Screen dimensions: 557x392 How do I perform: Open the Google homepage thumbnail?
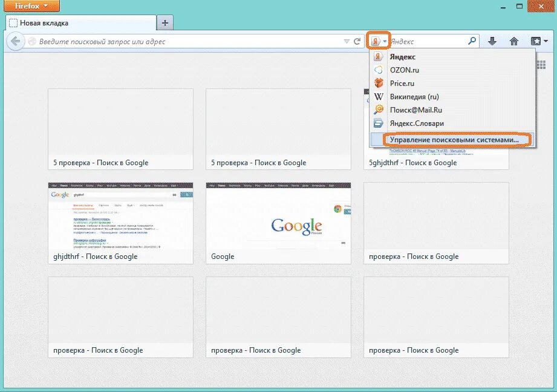pyautogui.click(x=278, y=216)
